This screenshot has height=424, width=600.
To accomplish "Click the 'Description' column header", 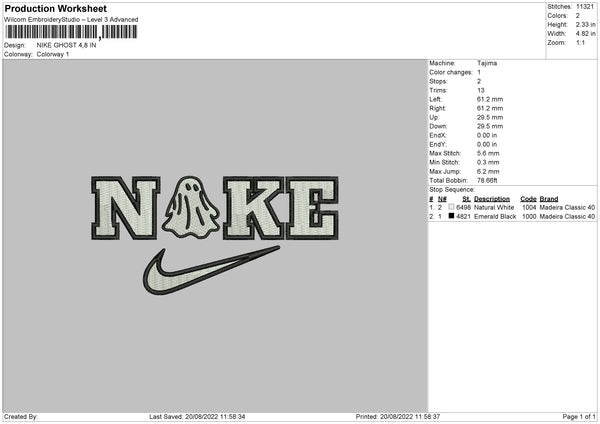I will [492, 199].
